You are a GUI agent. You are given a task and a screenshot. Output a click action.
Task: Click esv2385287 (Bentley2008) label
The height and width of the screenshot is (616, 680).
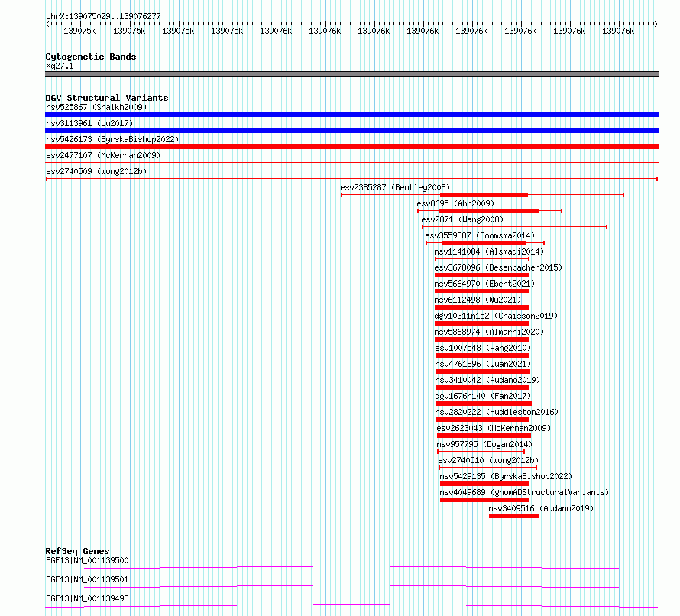395,187
